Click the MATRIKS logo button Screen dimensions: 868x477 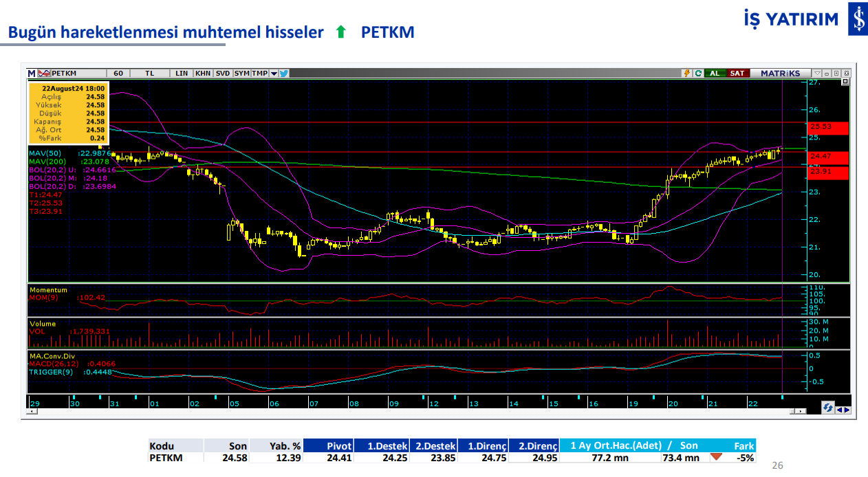click(780, 73)
